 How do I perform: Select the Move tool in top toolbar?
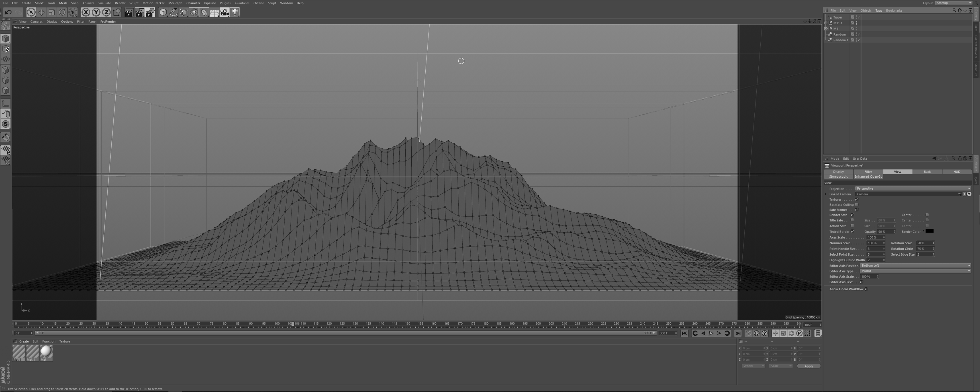(42, 12)
